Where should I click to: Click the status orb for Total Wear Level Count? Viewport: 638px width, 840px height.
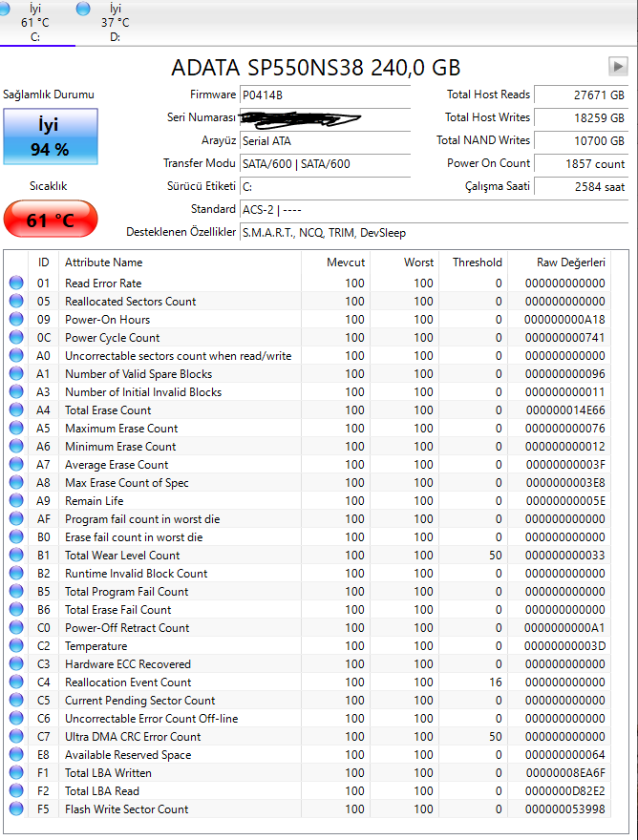pos(16,555)
